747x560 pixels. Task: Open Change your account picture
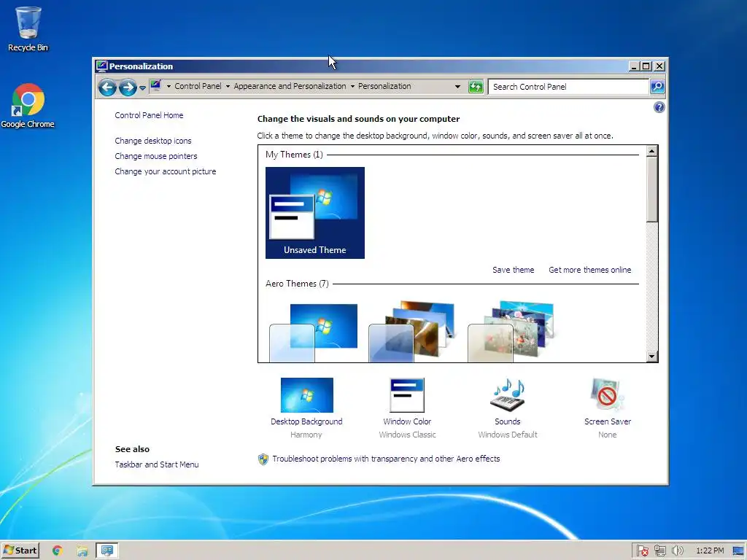pyautogui.click(x=166, y=171)
